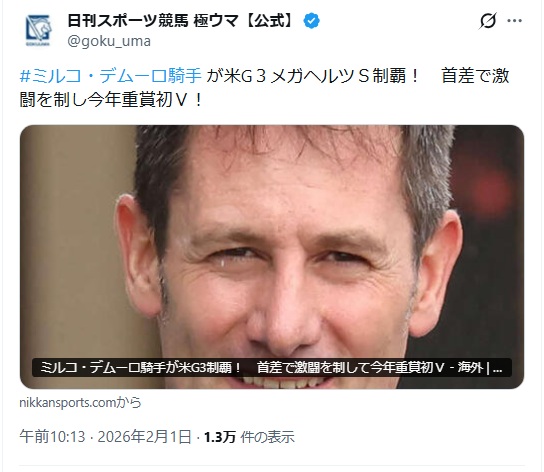
Task: Open the nikkansports.comから source link
Action: [x=80, y=403]
